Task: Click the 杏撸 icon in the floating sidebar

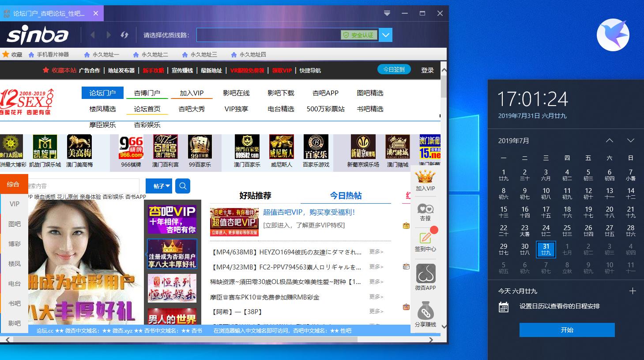Action: [426, 212]
